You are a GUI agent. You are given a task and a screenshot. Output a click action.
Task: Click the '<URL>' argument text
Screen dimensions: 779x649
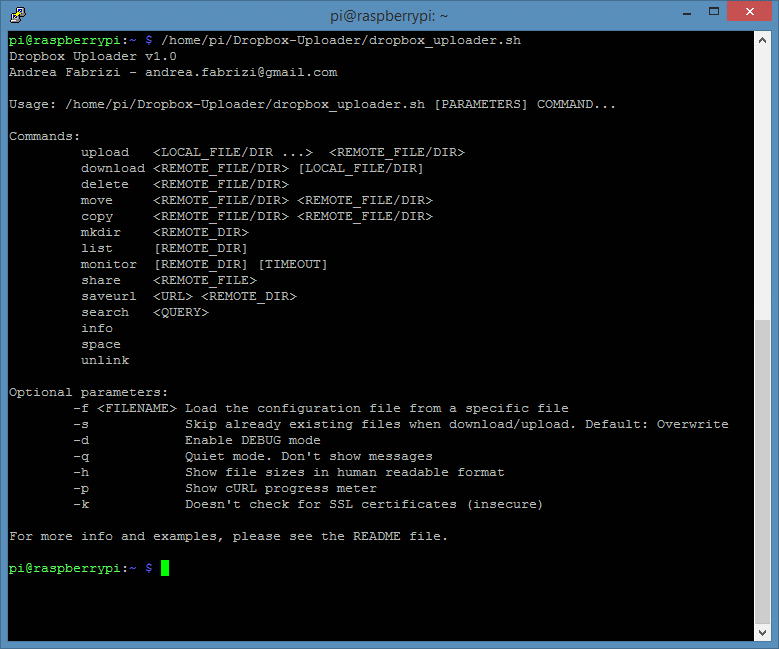click(x=173, y=296)
